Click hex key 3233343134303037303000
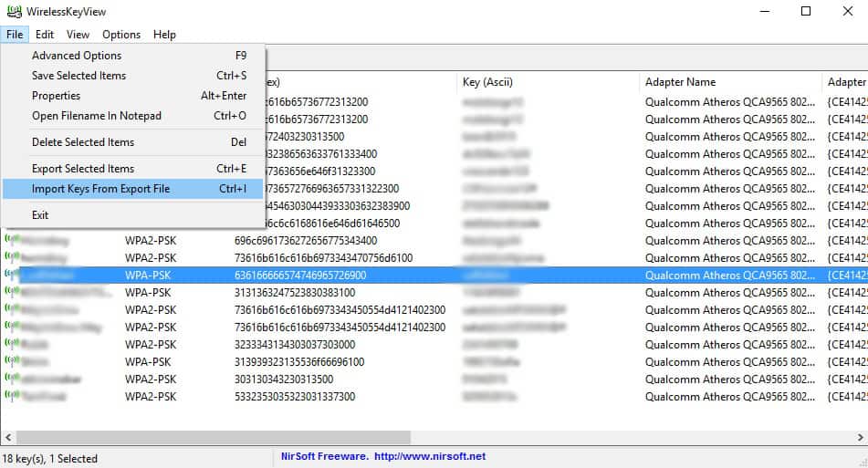 (x=295, y=345)
